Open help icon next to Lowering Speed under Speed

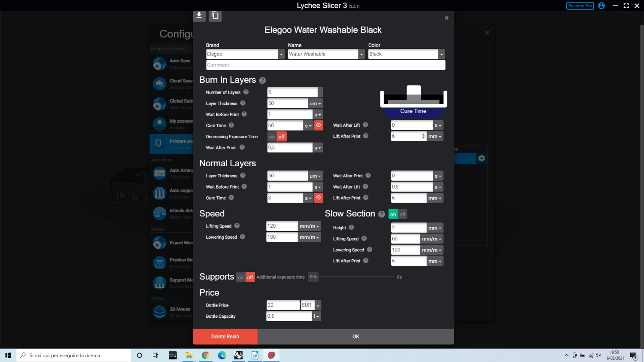pyautogui.click(x=243, y=237)
